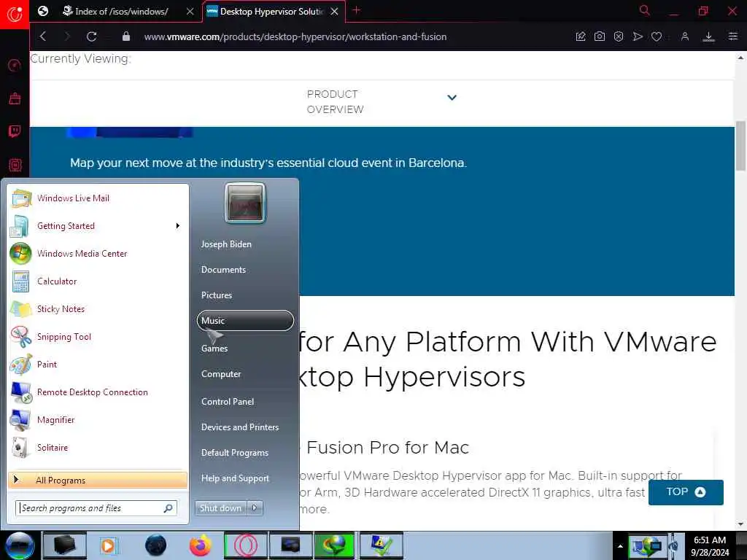Click Search programs and files box

(96, 508)
